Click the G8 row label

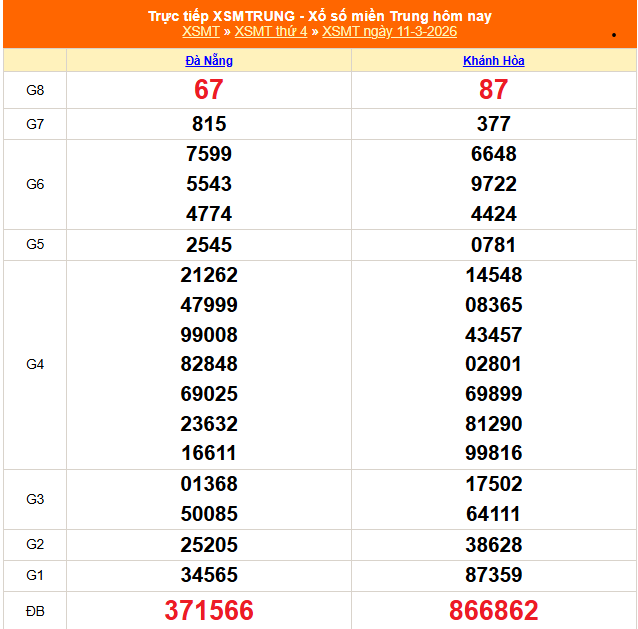35,90
